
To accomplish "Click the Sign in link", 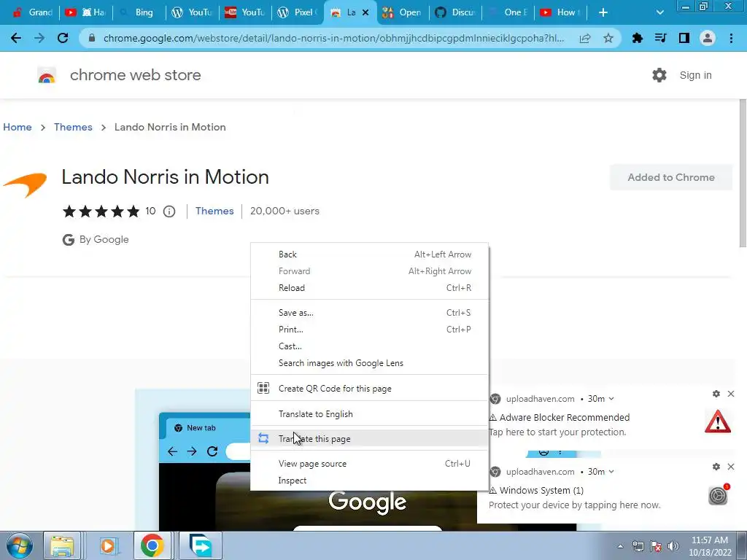I will [695, 75].
